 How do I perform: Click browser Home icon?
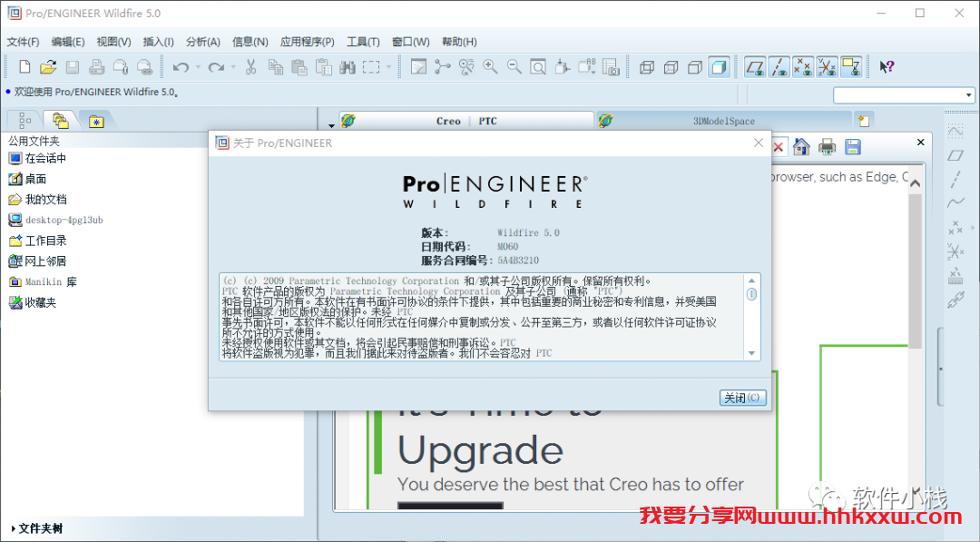(x=801, y=147)
